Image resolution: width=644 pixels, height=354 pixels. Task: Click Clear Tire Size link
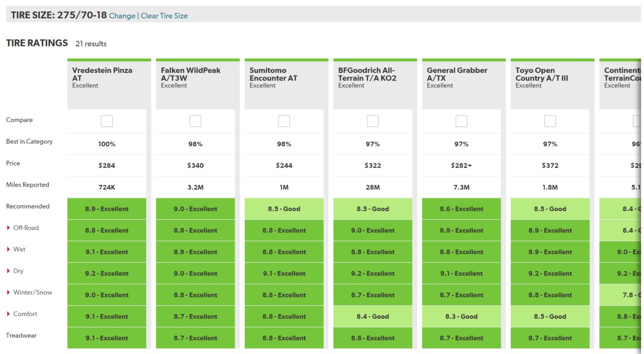(164, 16)
